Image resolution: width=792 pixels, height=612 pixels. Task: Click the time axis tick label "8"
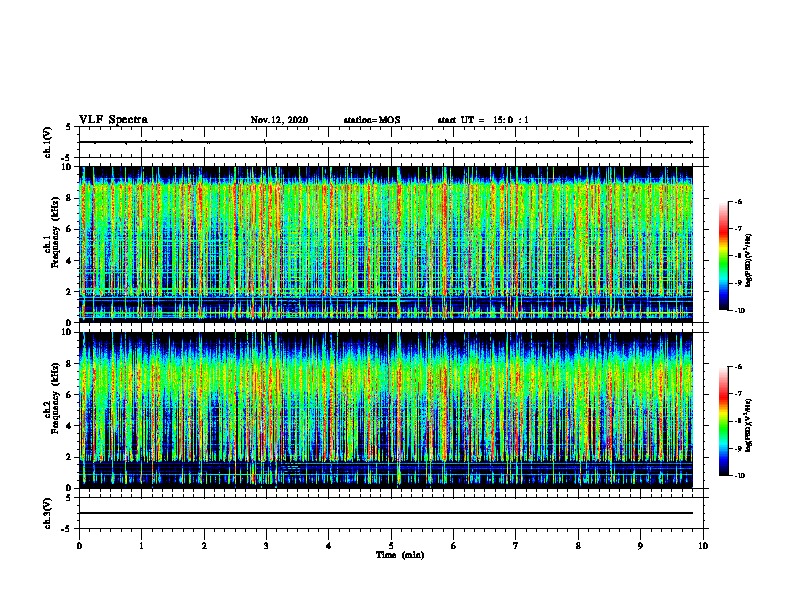(578, 546)
